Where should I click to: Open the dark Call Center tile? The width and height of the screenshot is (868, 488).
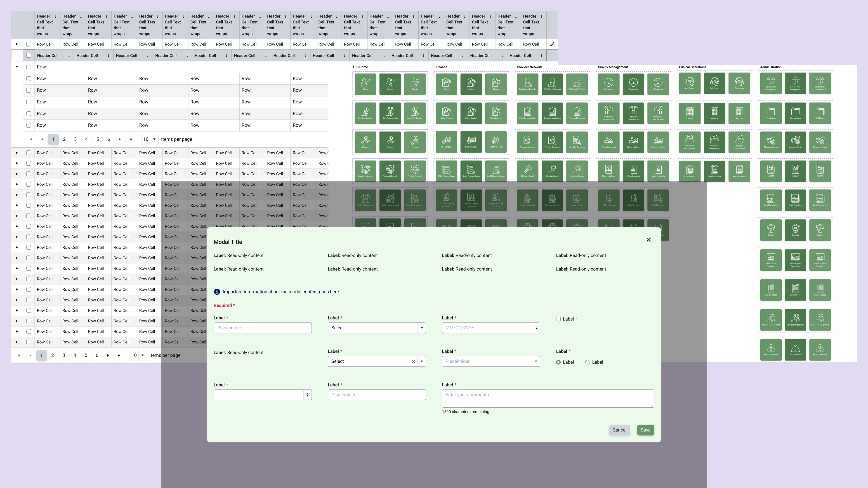coord(714,83)
